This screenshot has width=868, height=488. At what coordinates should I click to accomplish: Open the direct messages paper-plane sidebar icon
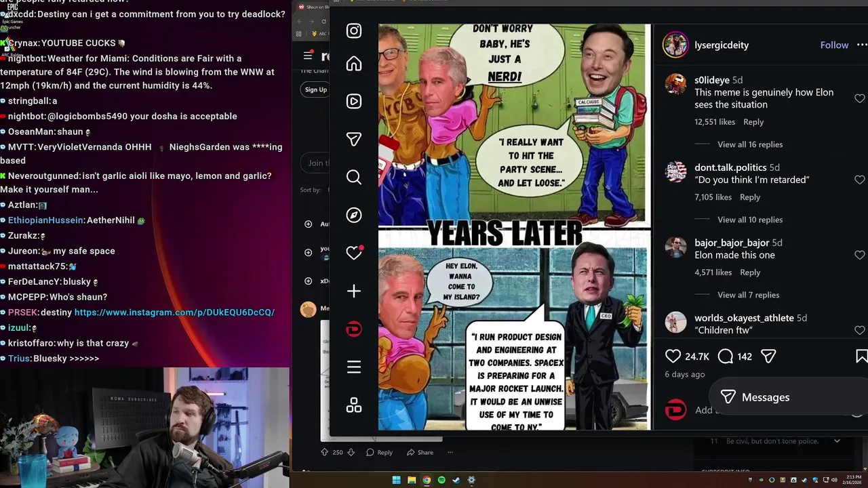click(x=353, y=139)
